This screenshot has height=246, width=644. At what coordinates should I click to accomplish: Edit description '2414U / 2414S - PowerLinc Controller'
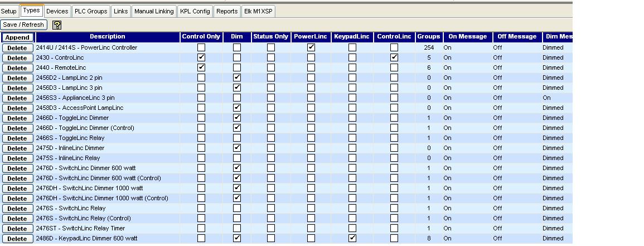pyautogui.click(x=86, y=47)
